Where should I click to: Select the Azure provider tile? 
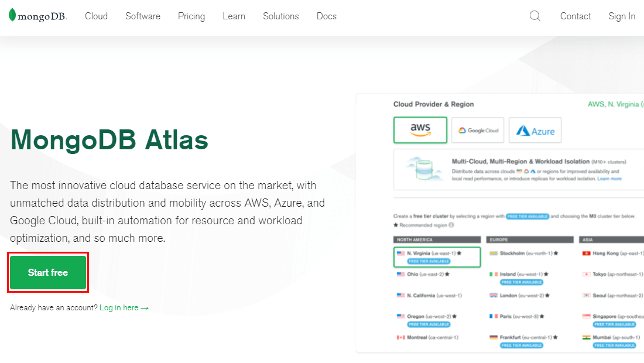pyautogui.click(x=535, y=130)
